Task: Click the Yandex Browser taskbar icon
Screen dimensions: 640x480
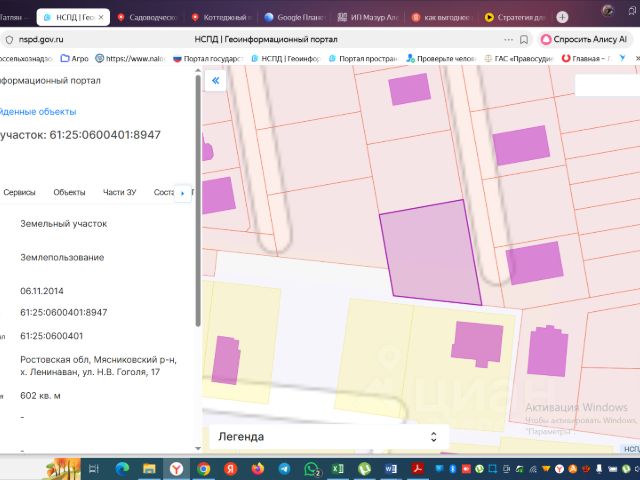Action: point(176,469)
